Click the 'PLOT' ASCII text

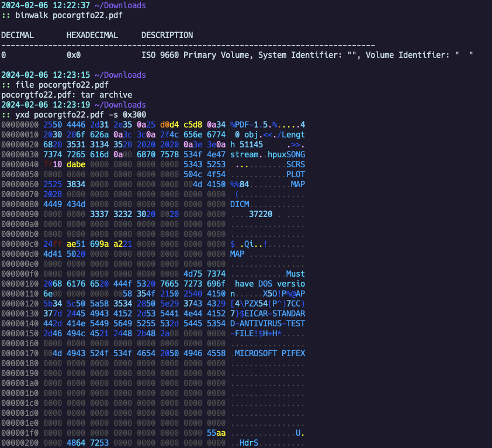296,174
